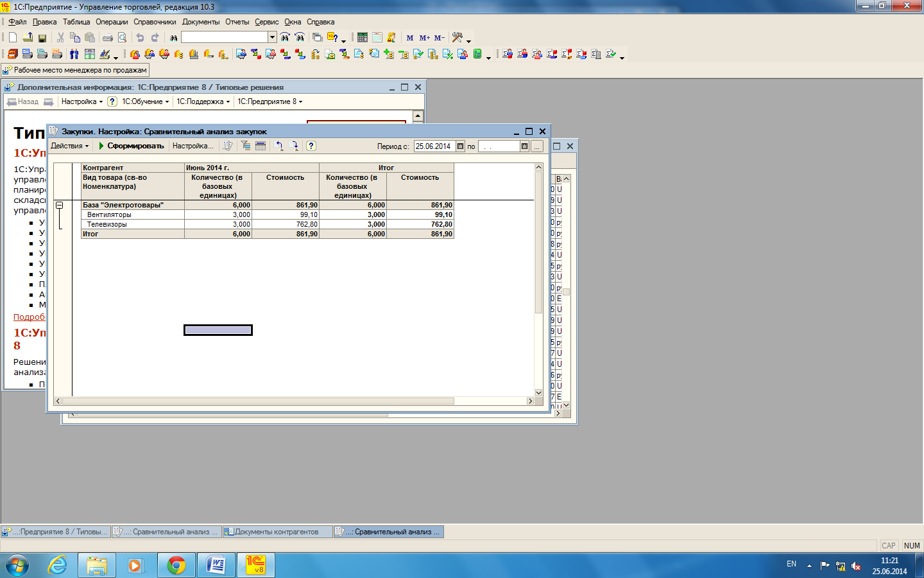Open the 1С:Предприятие 8 dropdown menu
This screenshot has height=578, width=924.
coord(269,101)
